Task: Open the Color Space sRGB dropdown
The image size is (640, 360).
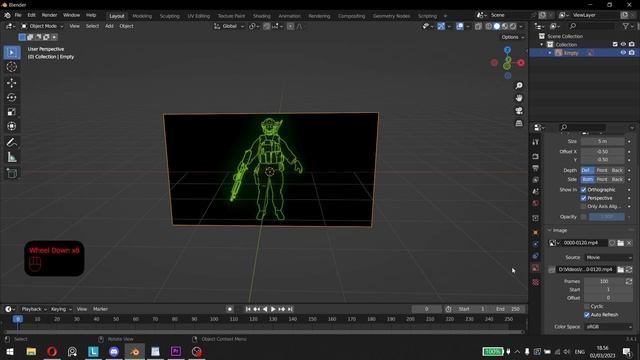Action: pos(609,327)
